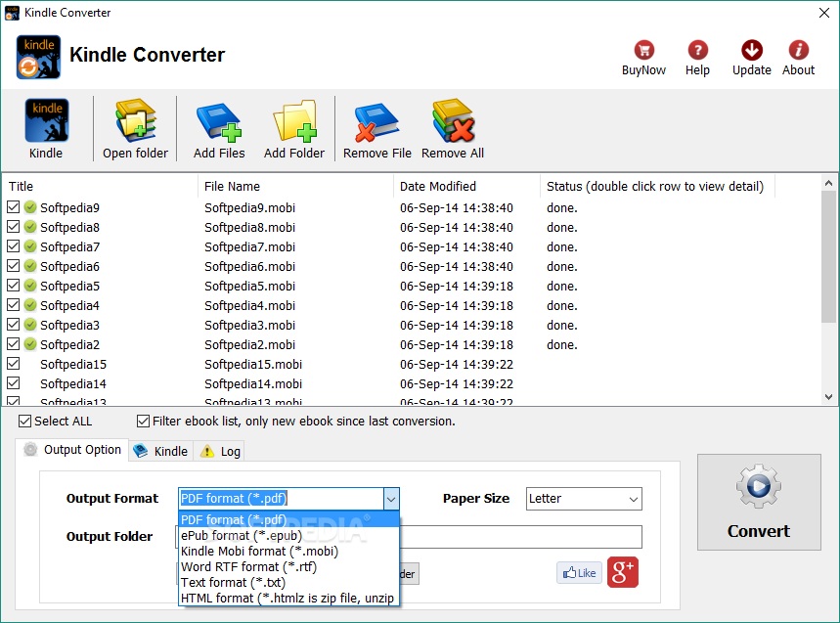Uncheck the Softpedia15 row checkbox
840x623 pixels.
pos(14,364)
